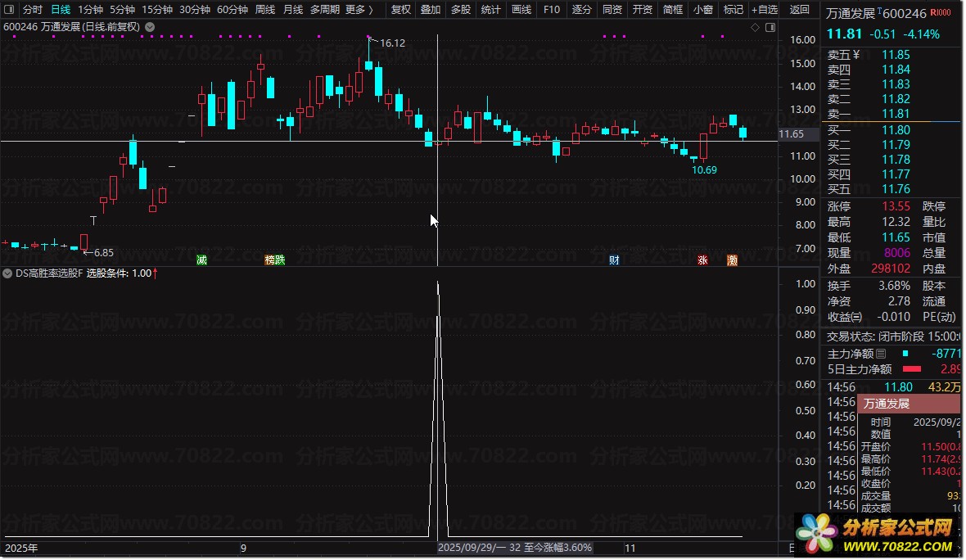The width and height of the screenshot is (966, 560).
Task: Click the red 5日主力净额 color bar
Action: (912, 369)
